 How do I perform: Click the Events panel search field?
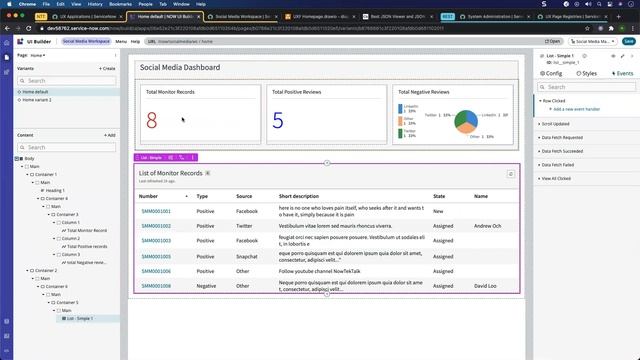tap(587, 87)
